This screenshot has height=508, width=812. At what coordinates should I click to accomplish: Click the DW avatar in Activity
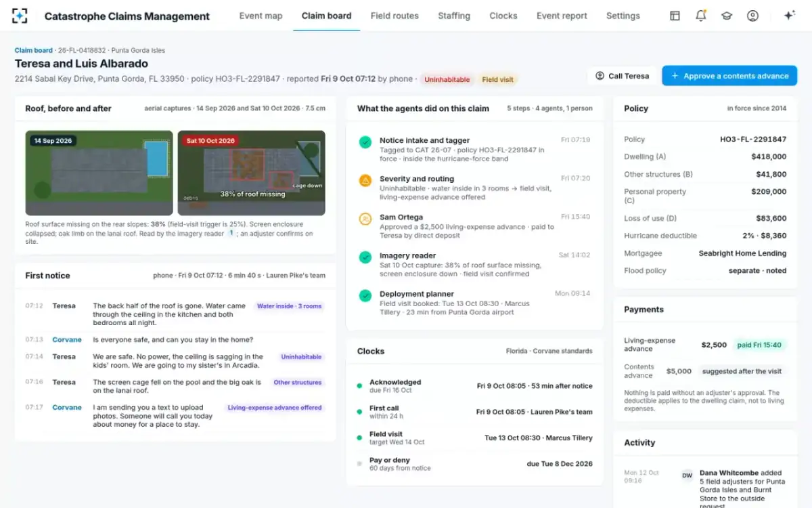coord(687,475)
